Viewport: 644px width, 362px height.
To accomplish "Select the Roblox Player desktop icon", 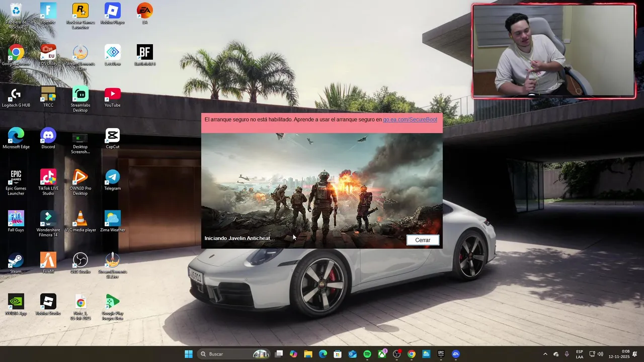I will (112, 14).
